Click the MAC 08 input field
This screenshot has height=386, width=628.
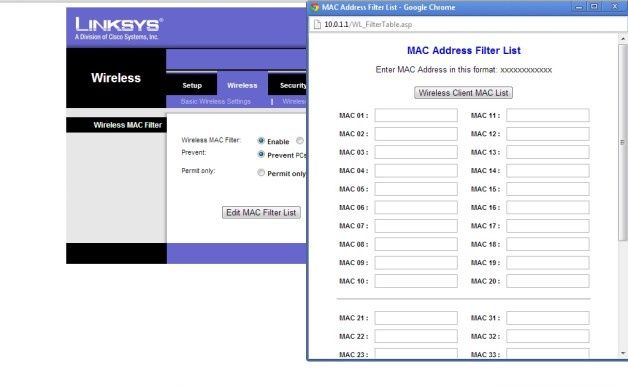(416, 244)
